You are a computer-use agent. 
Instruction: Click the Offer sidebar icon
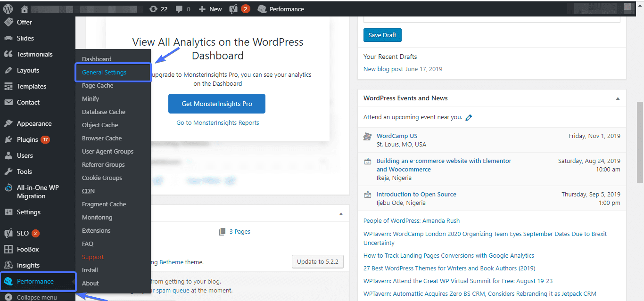[x=8, y=22]
